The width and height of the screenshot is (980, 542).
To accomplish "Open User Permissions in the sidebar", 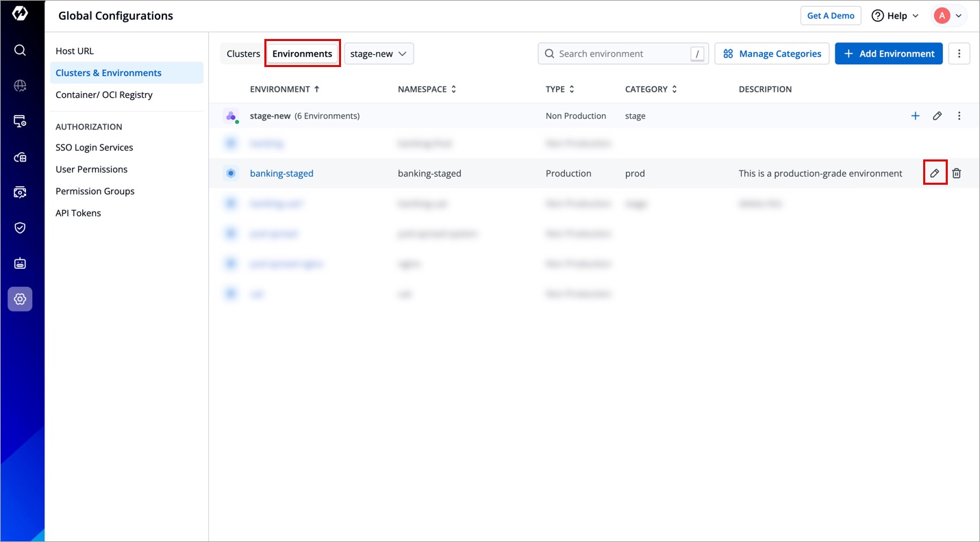I will point(91,169).
